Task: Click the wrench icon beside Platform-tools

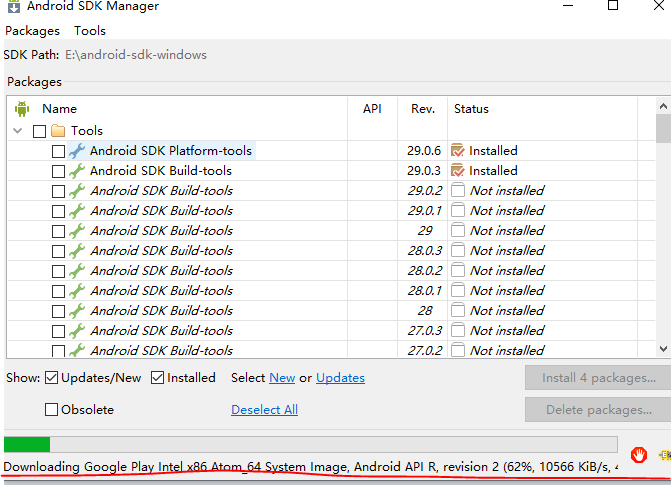Action: pyautogui.click(x=77, y=151)
